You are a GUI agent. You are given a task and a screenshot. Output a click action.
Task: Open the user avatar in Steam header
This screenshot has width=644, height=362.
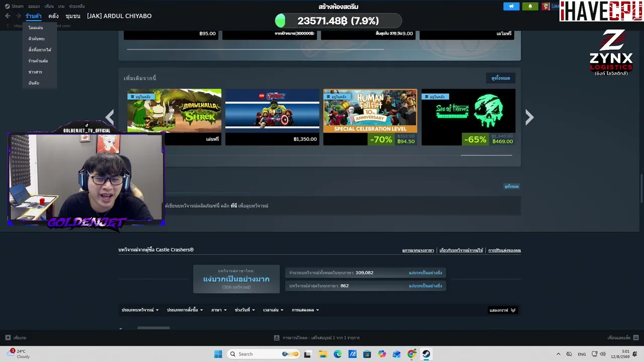click(545, 7)
